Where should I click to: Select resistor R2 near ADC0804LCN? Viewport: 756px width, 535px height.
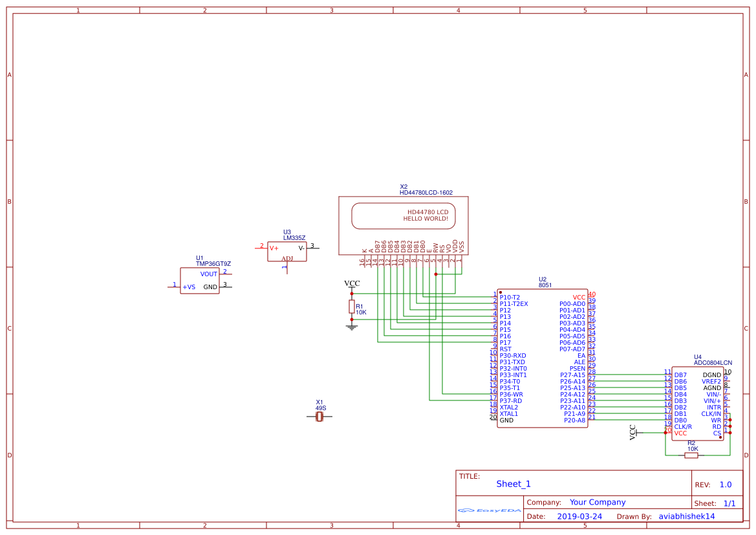[x=691, y=455]
